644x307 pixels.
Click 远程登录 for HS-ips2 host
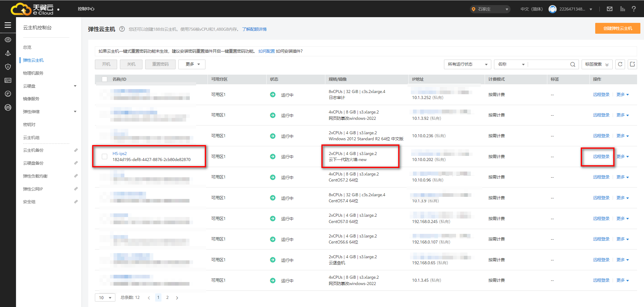(x=601, y=157)
